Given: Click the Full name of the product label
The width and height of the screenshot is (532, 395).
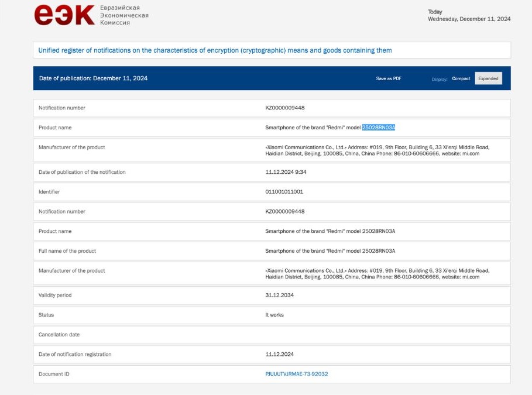Looking at the screenshot, I should [x=67, y=251].
